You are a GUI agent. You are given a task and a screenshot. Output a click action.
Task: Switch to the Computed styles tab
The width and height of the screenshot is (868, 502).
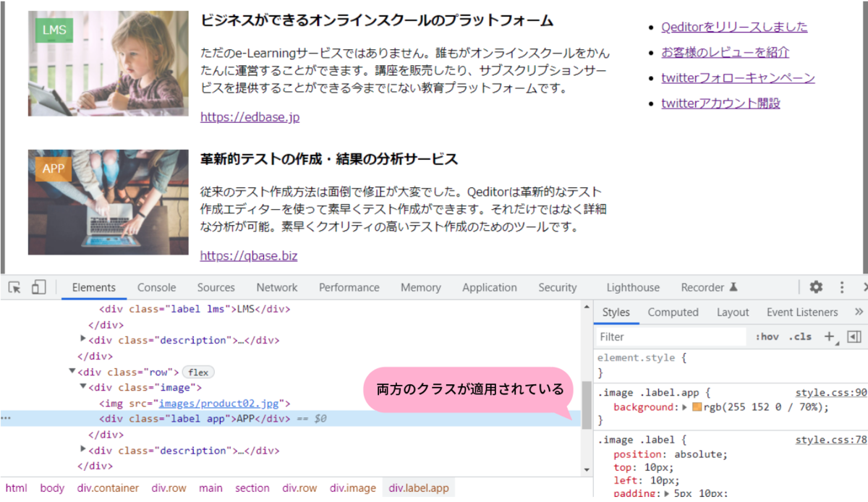[673, 312]
